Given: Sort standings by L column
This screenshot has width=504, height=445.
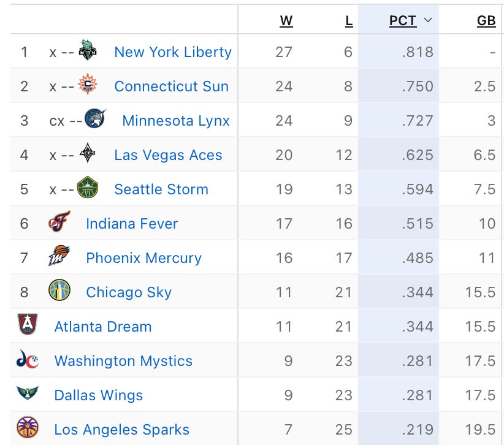Looking at the screenshot, I should point(349,20).
